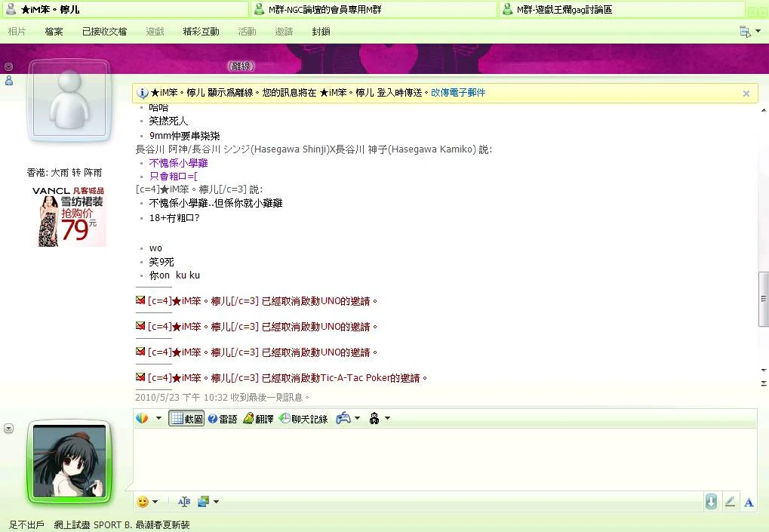Click the colorful theme icon in toolbar
The image size is (769, 532).
pos(142,418)
